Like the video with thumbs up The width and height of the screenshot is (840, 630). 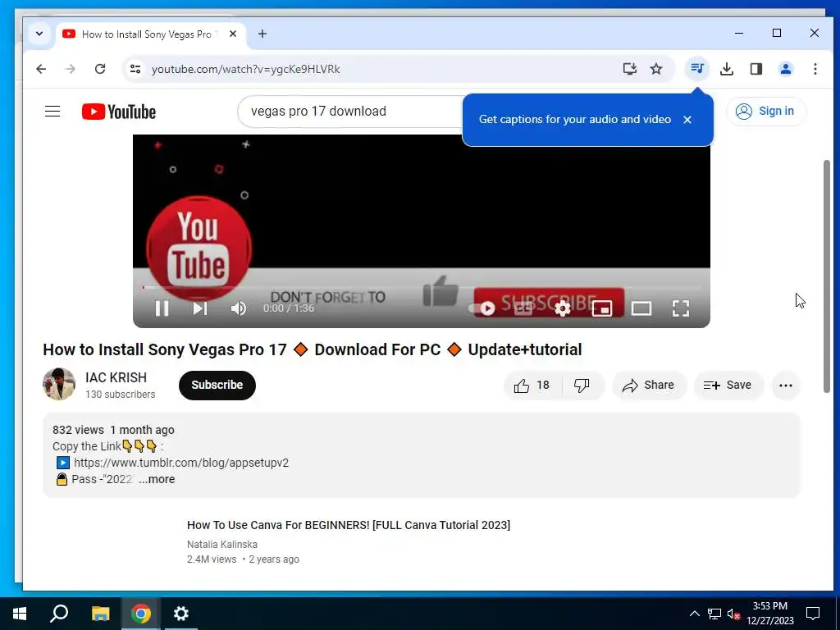tap(532, 386)
